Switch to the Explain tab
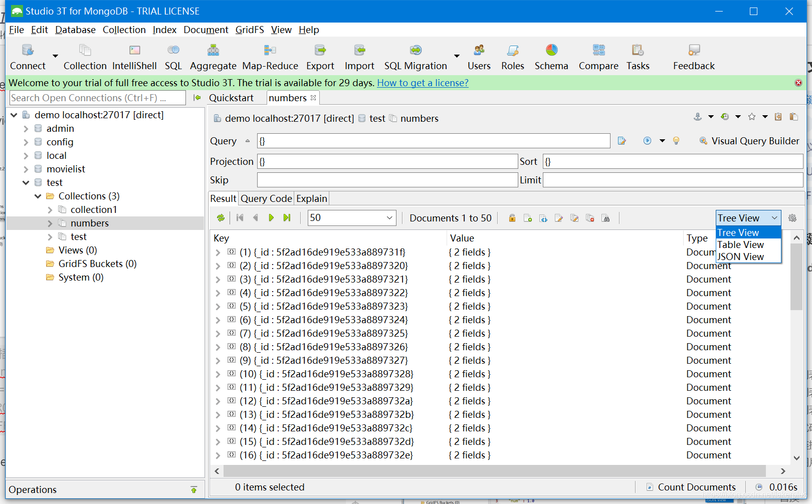 (312, 198)
